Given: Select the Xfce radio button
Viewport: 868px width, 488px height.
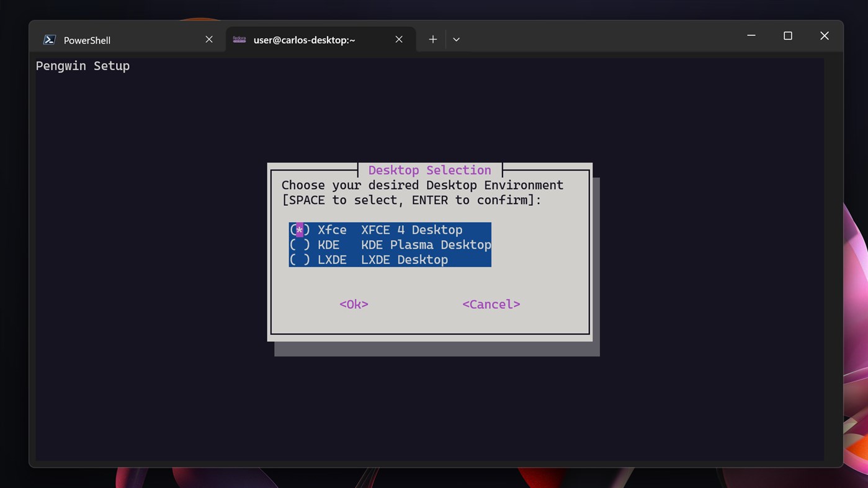Looking at the screenshot, I should coord(299,229).
